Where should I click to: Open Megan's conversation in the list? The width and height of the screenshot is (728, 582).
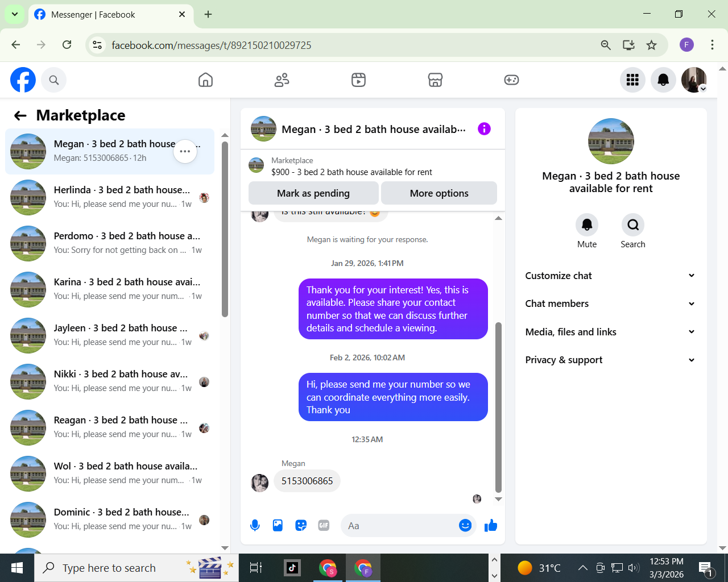pos(110,151)
